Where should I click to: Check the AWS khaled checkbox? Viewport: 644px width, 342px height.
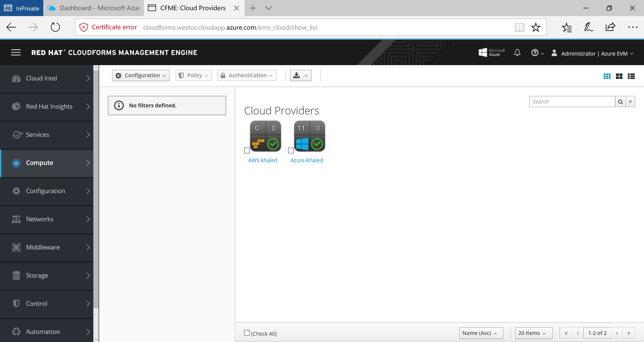pos(247,150)
